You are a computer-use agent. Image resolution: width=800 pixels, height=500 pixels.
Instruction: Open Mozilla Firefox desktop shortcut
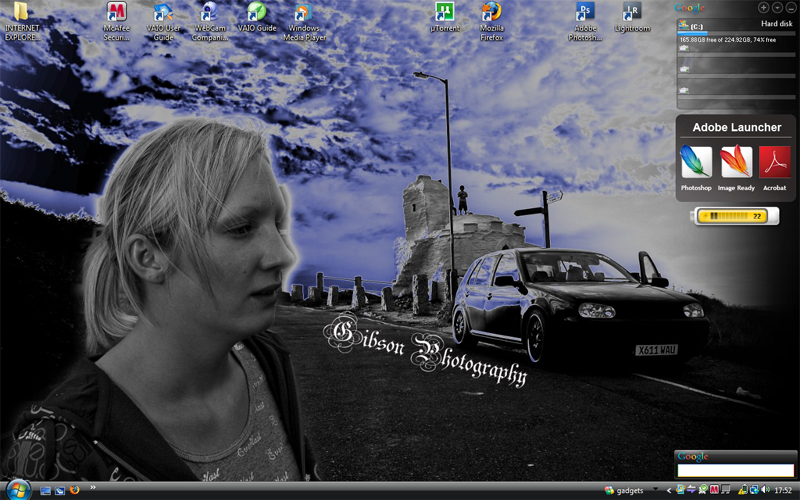[x=492, y=13]
